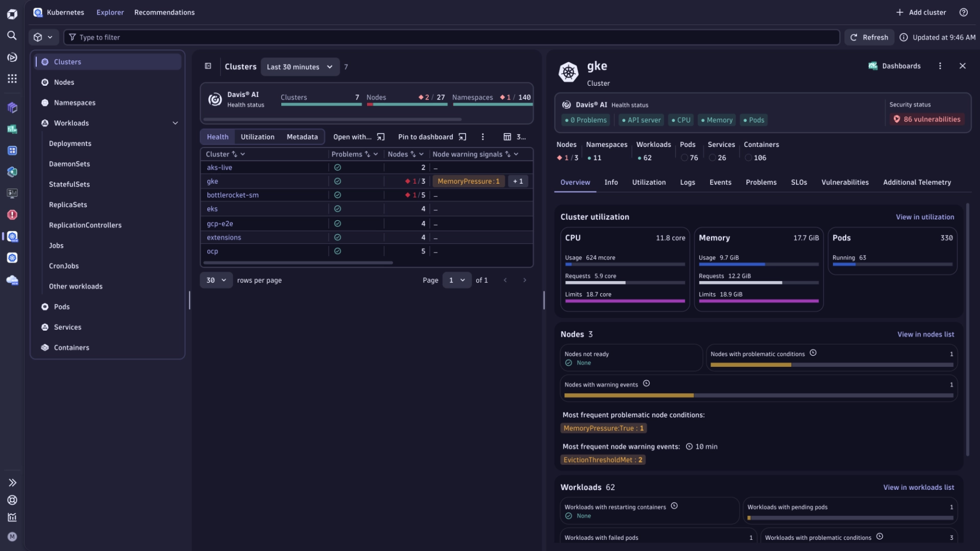Viewport: 980px width, 551px height.
Task: Open the table actions three-dot menu
Action: point(482,137)
